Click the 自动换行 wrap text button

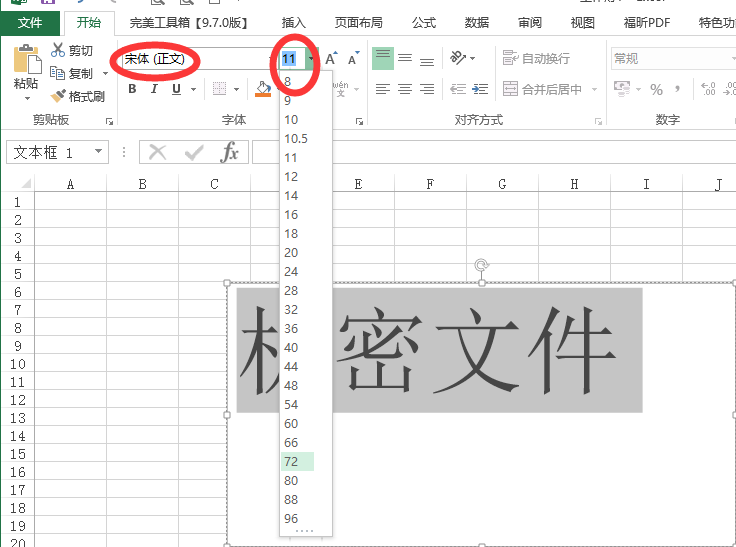click(536, 58)
